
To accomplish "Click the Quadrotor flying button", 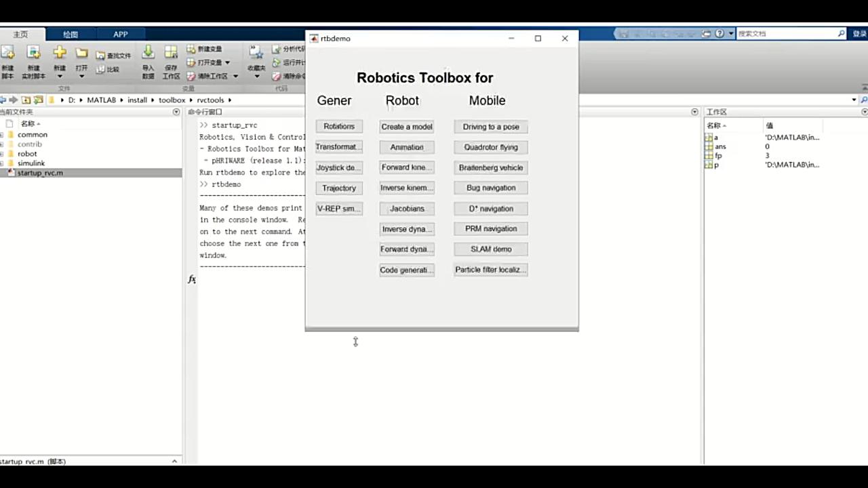I will point(491,147).
